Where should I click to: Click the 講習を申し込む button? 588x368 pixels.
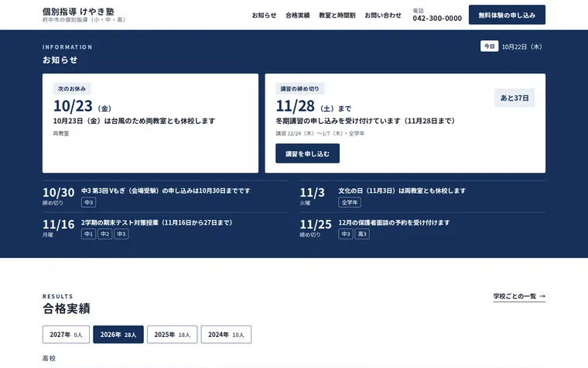click(307, 153)
